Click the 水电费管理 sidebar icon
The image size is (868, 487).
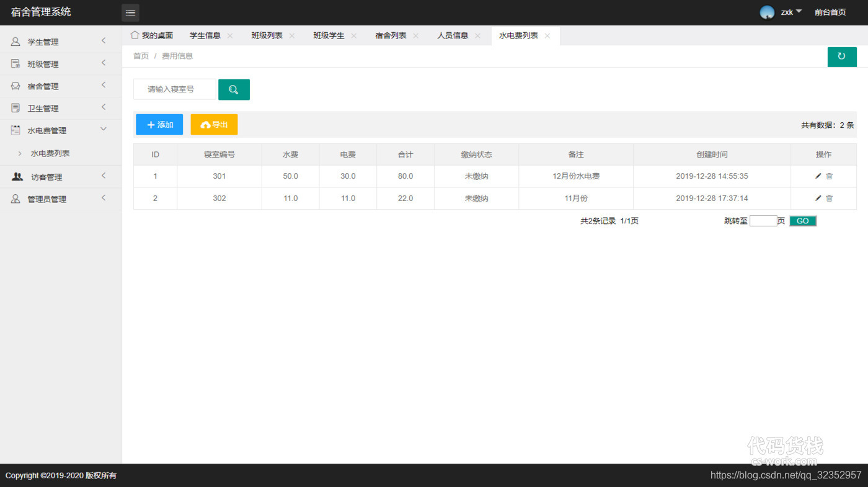tap(15, 130)
